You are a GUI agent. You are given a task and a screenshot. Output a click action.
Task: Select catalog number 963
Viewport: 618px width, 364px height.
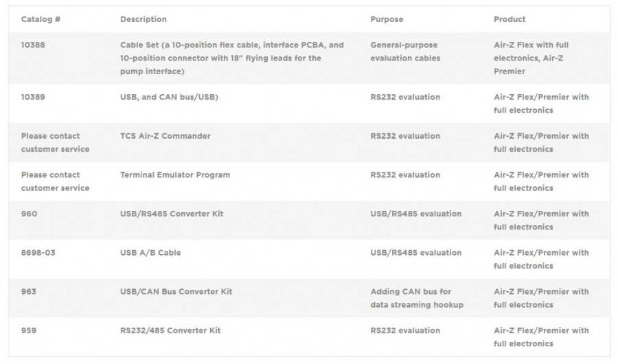[x=29, y=292]
